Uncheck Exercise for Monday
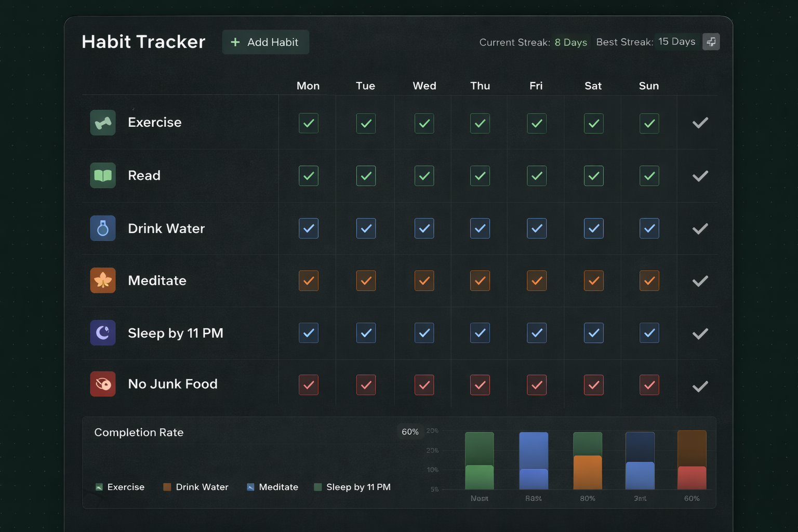The height and width of the screenshot is (532, 798). tap(309, 124)
